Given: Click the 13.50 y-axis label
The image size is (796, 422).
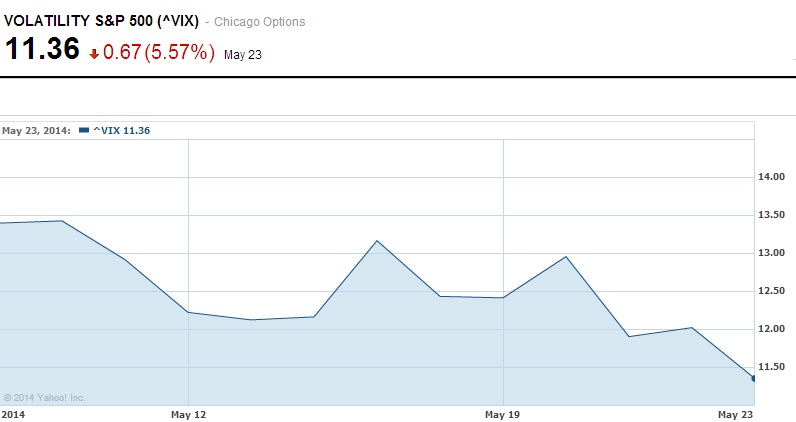Looking at the screenshot, I should tap(774, 215).
